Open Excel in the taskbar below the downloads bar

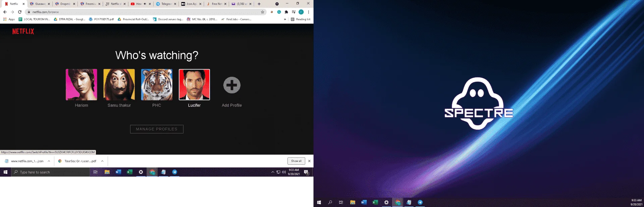click(x=130, y=172)
